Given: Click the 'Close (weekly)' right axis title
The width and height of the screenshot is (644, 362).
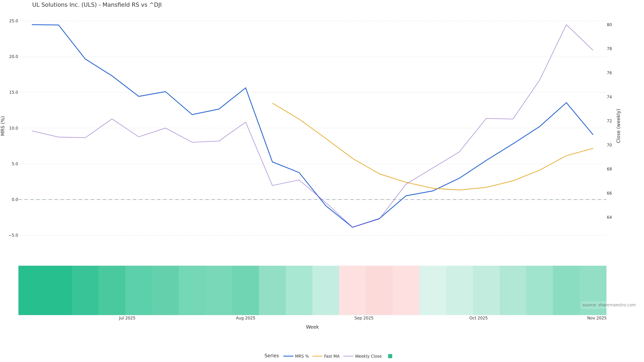Looking at the screenshot, I should (618, 126).
